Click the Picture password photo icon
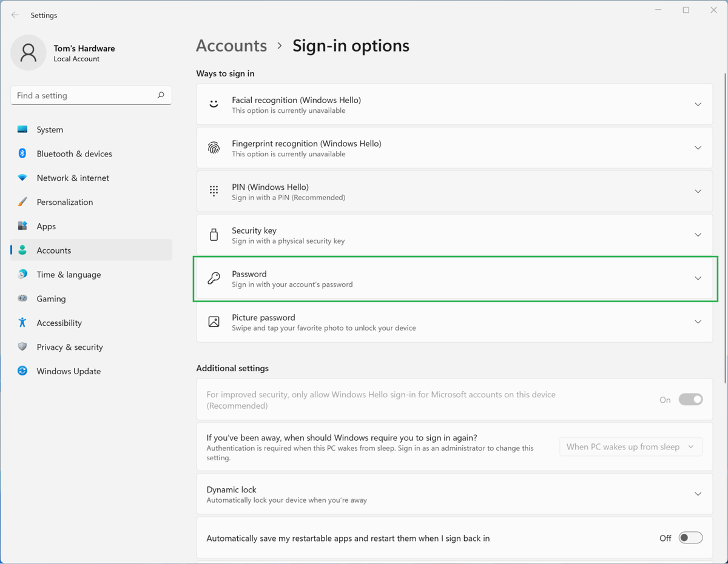Image resolution: width=728 pixels, height=564 pixels. coord(214,321)
